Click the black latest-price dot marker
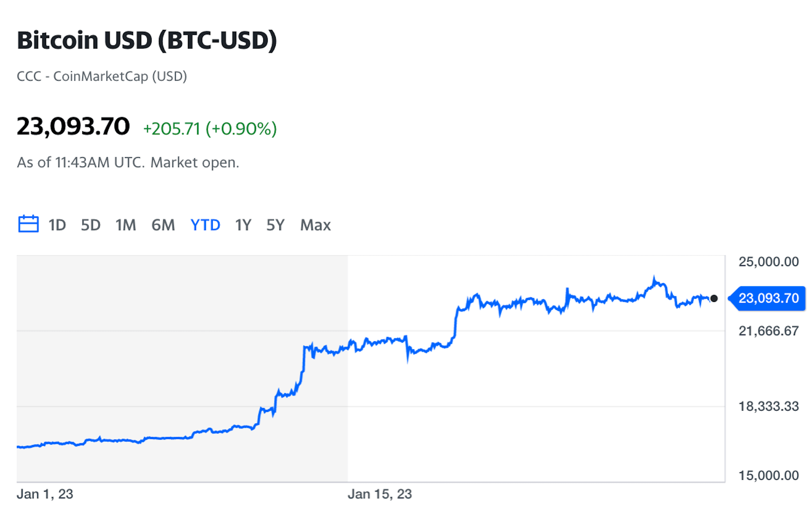812x517 pixels. tap(714, 298)
